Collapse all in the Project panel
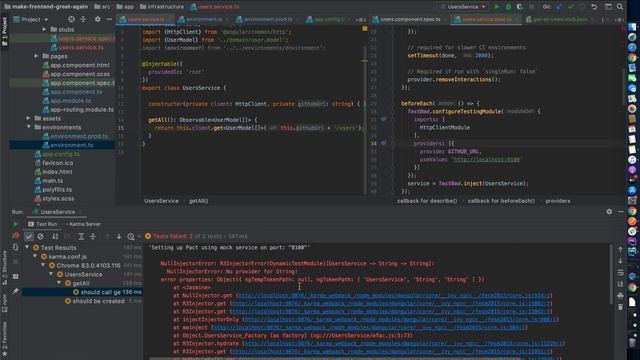The width and height of the screenshot is (640, 360). (x=83, y=19)
